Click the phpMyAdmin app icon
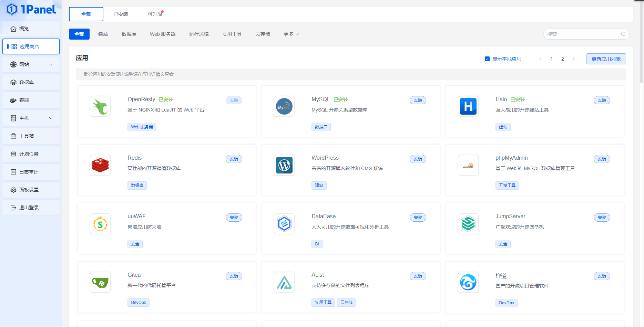The height and width of the screenshot is (327, 644). (468, 165)
